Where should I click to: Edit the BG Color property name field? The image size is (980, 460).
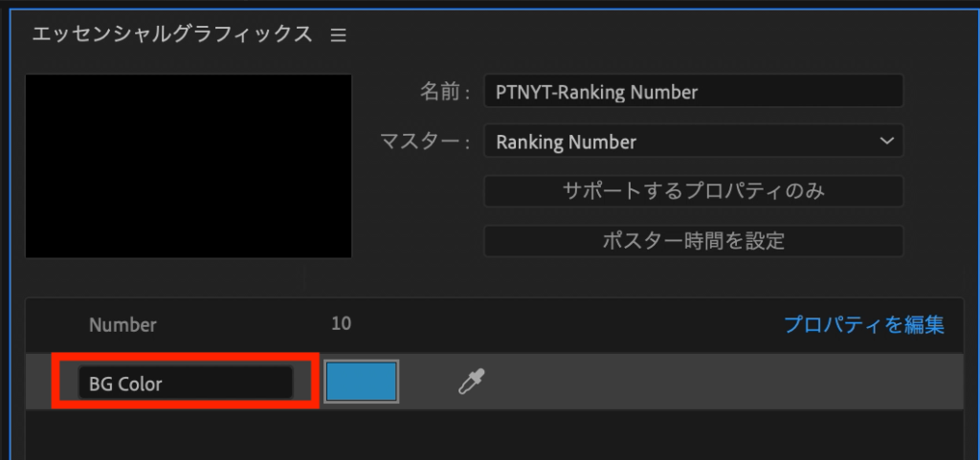pos(186,383)
